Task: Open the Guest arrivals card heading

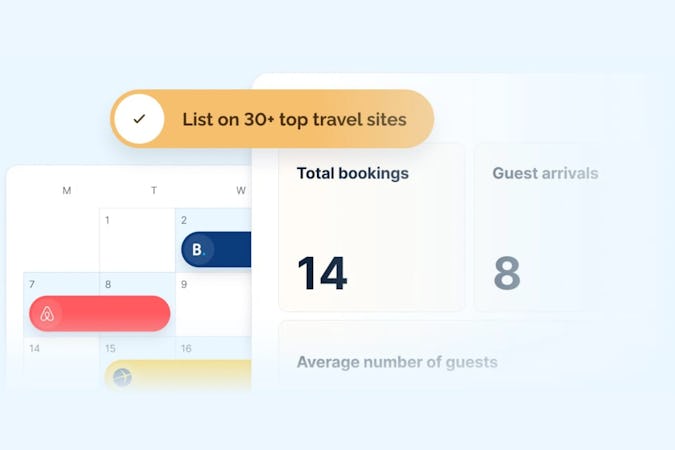Action: [x=545, y=173]
